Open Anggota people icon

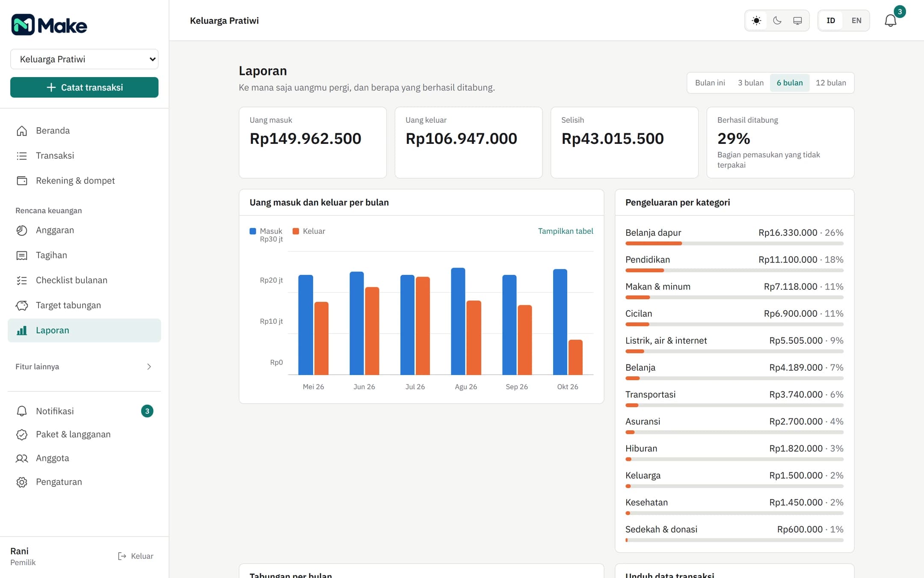point(22,459)
